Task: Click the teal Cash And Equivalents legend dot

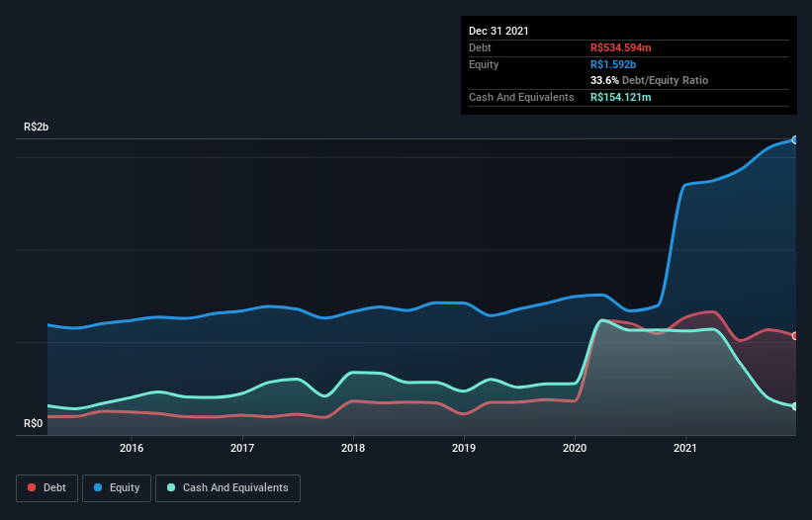Action: click(x=171, y=487)
